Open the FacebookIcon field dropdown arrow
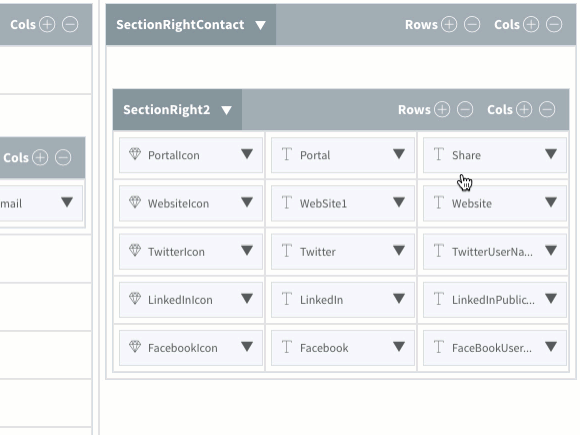 pyautogui.click(x=247, y=347)
